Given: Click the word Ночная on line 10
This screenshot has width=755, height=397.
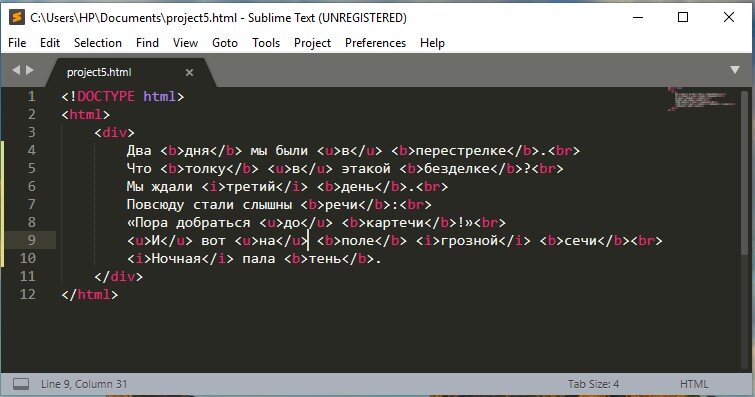Looking at the screenshot, I should [176, 259].
